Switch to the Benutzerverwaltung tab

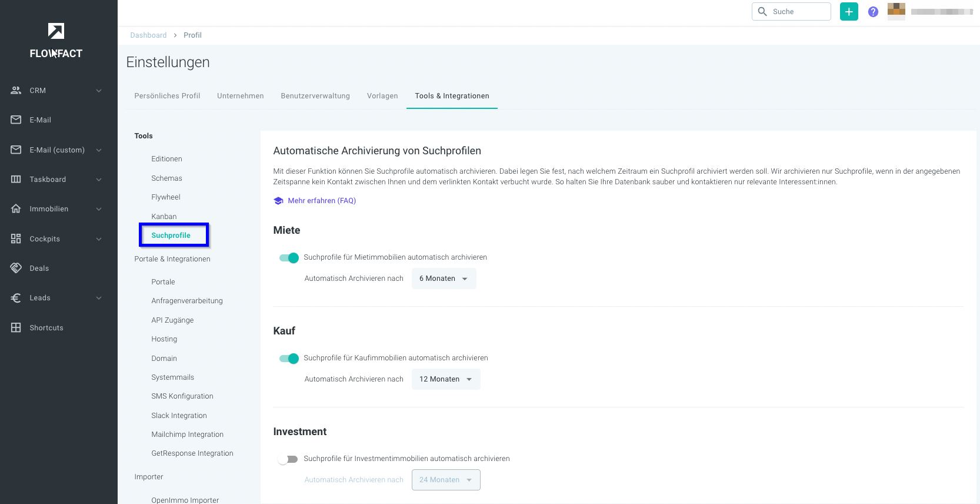click(315, 96)
